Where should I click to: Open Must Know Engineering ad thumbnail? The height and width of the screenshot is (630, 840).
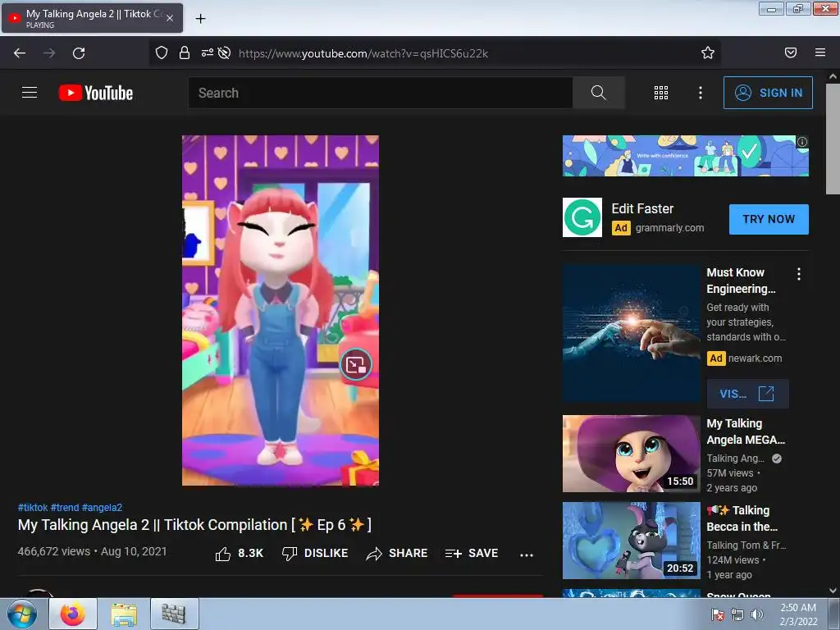pyautogui.click(x=631, y=333)
